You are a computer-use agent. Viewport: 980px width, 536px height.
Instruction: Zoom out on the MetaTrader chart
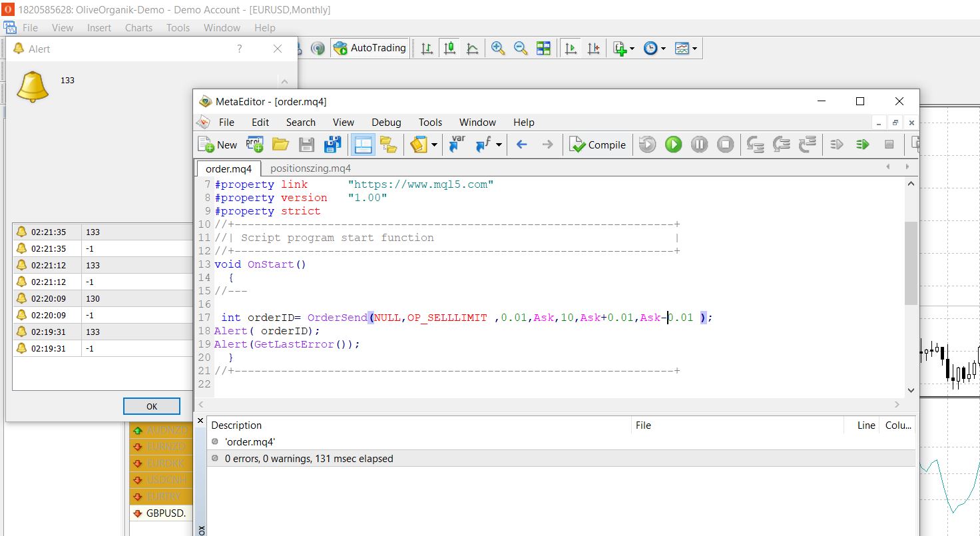point(521,48)
